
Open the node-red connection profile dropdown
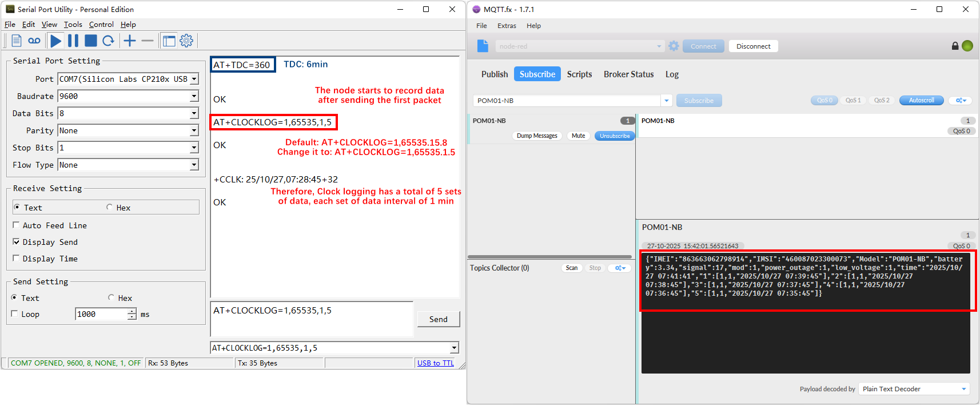pyautogui.click(x=659, y=46)
